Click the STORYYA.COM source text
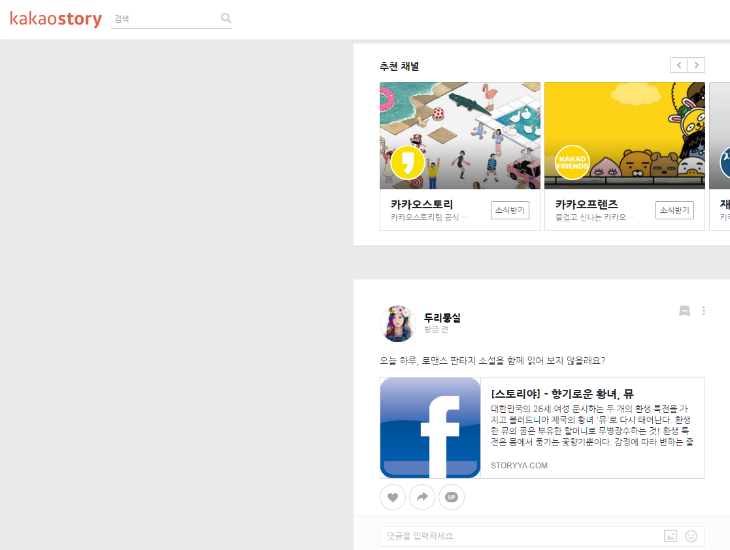Screen dimensions: 730x550 (x=519, y=465)
